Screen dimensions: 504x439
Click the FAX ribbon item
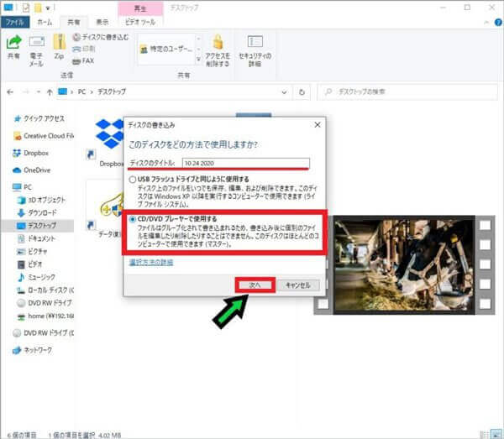83,60
